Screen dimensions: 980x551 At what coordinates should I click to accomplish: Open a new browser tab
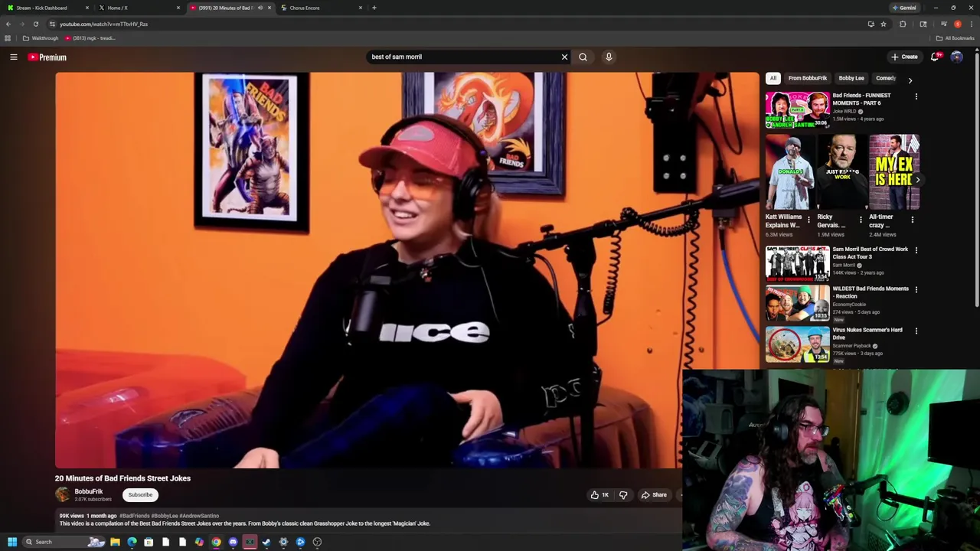coord(374,8)
